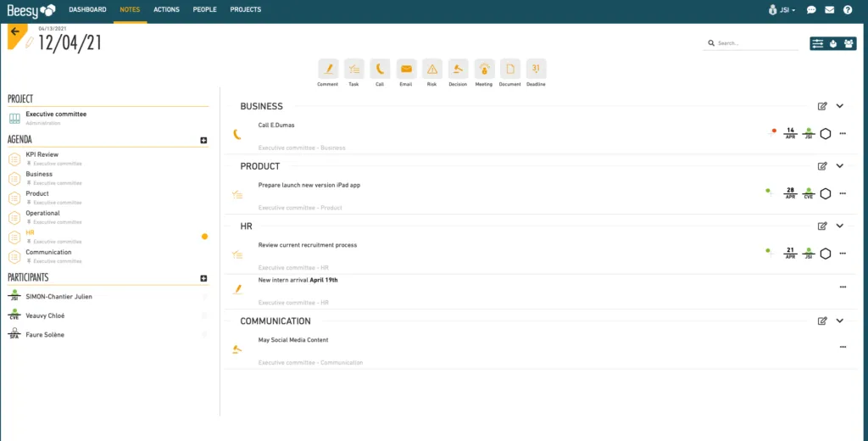Switch to the ACTIONS tab
The height and width of the screenshot is (441, 868).
pyautogui.click(x=167, y=9)
